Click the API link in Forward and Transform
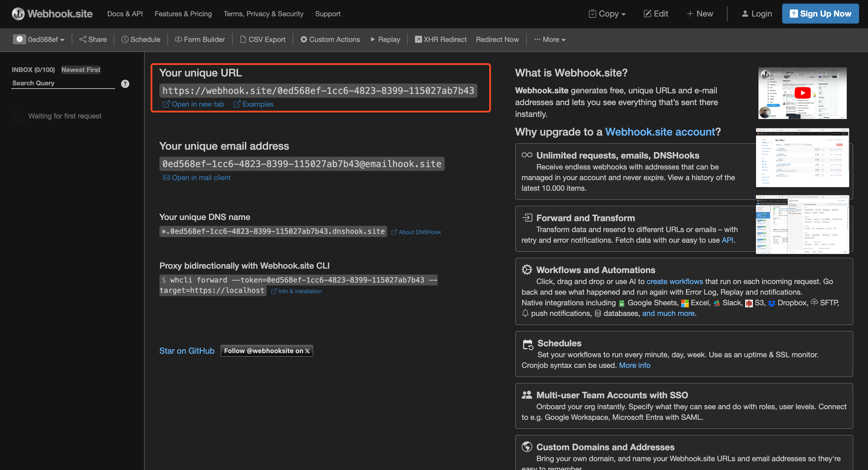868x470 pixels. [x=727, y=240]
